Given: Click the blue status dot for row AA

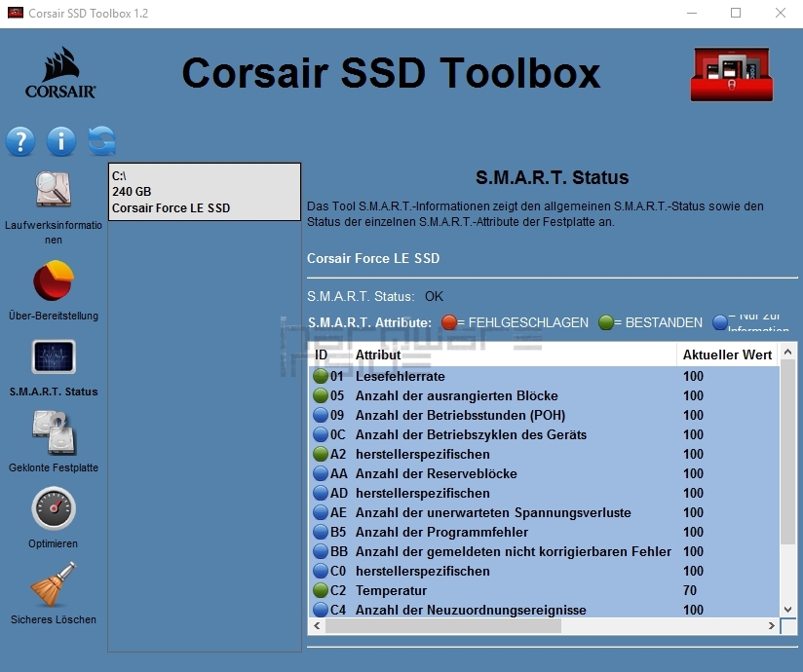Looking at the screenshot, I should pyautogui.click(x=321, y=473).
